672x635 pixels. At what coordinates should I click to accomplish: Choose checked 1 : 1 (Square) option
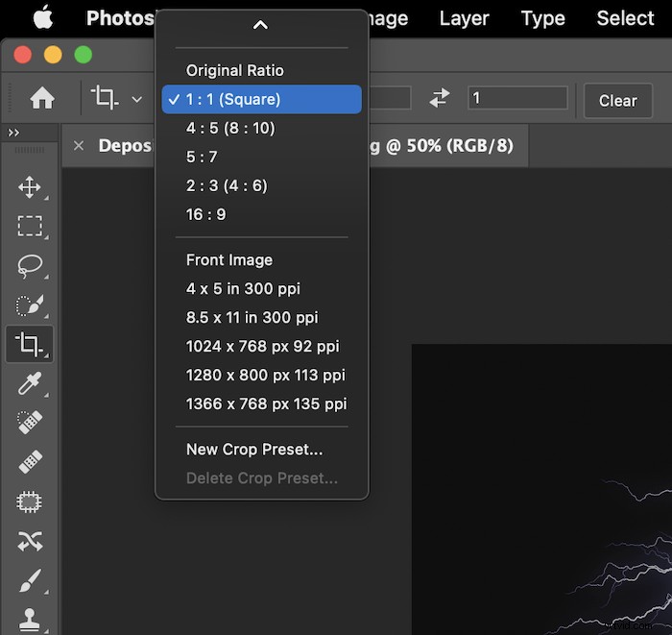[261, 99]
